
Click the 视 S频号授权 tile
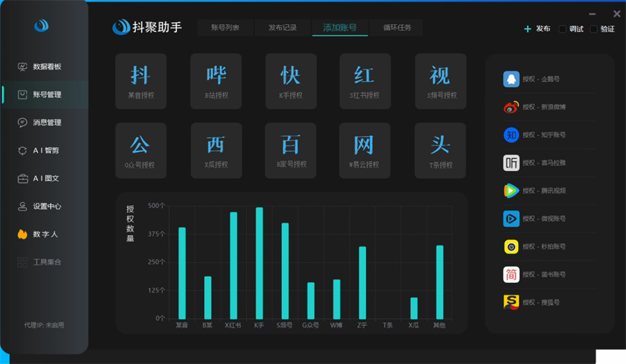click(441, 82)
